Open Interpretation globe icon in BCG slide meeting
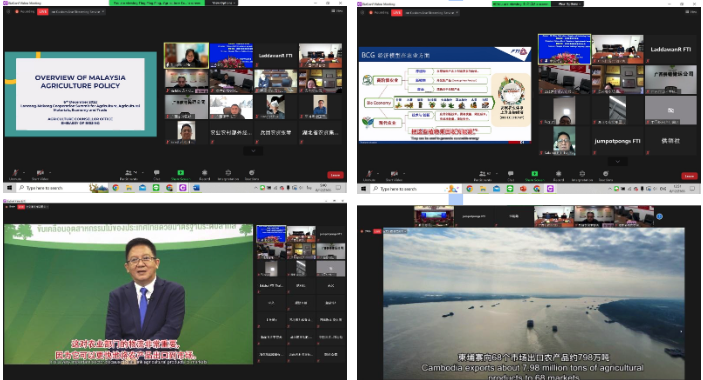 (582, 175)
